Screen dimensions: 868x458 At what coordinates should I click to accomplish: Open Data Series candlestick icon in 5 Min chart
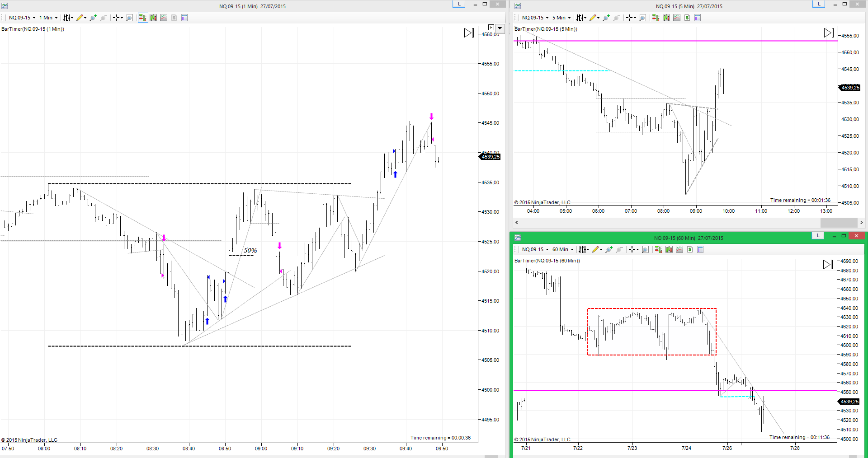pos(666,18)
